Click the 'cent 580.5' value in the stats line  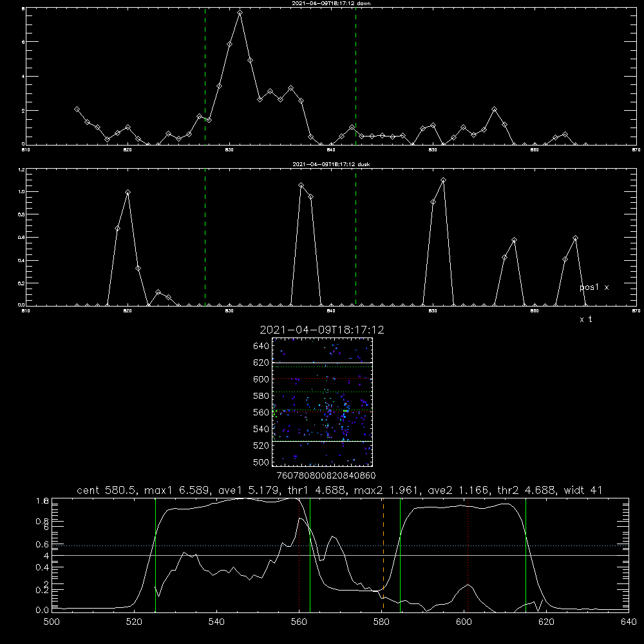pyautogui.click(x=106, y=490)
